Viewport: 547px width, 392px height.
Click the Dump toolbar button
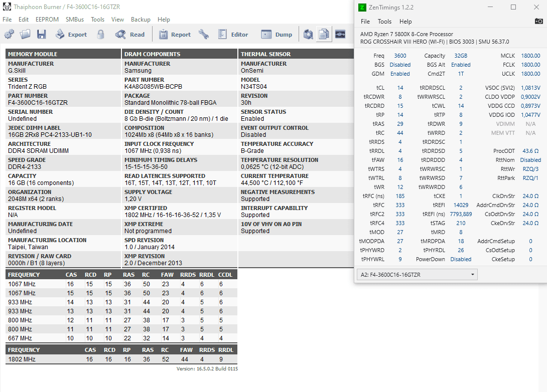coord(277,34)
